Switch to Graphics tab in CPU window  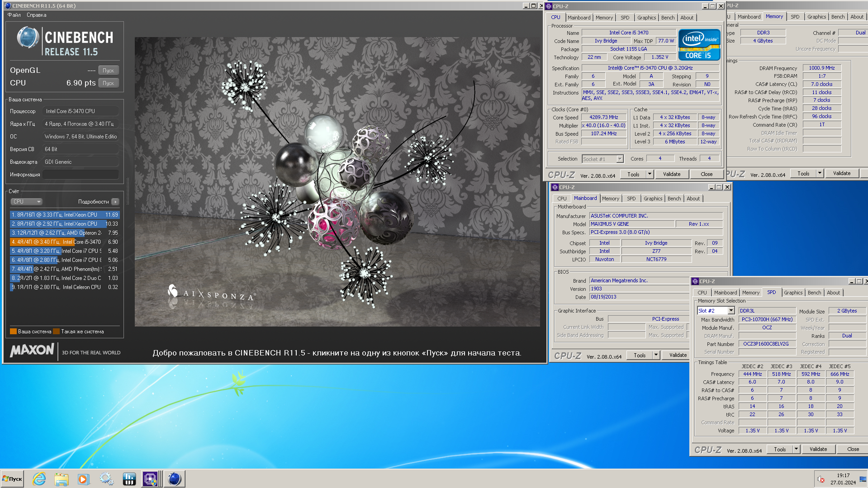pos(646,18)
